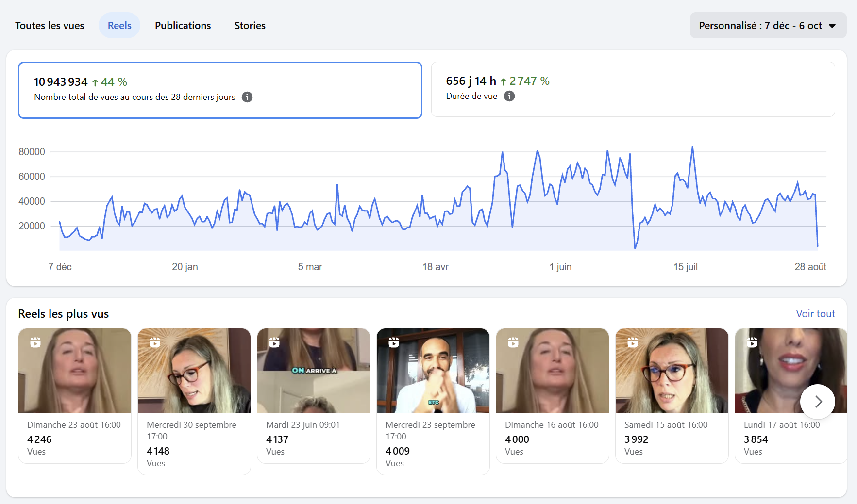The height and width of the screenshot is (504, 857).
Task: Open the Lundi 17 août reel thumbnail
Action: [791, 371]
